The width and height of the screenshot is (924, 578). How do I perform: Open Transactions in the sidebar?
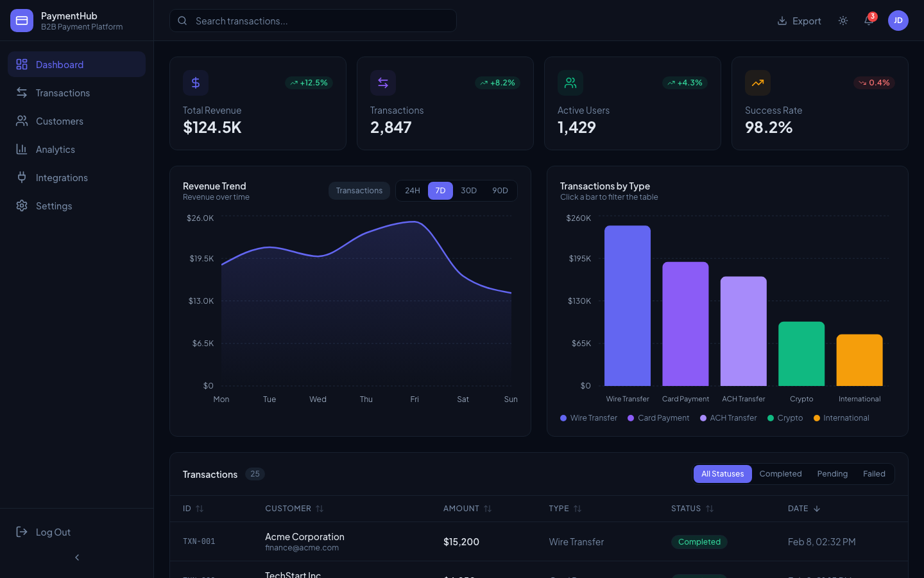[x=77, y=92]
